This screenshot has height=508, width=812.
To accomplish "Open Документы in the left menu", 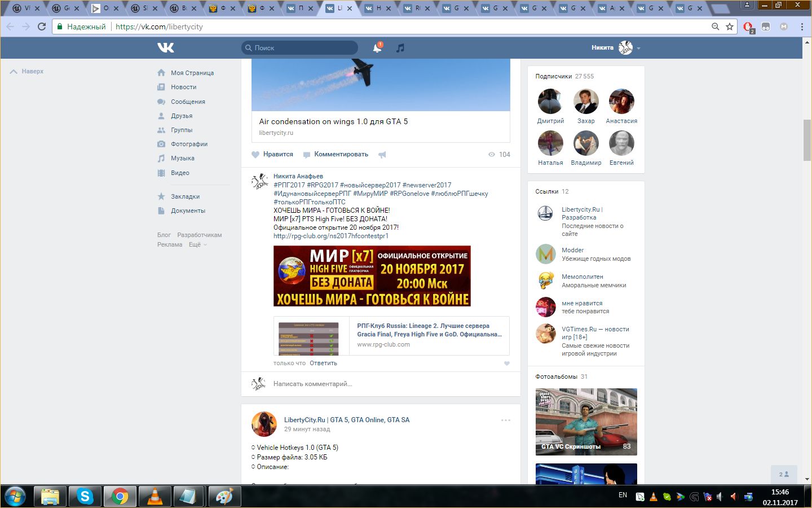I will (188, 211).
